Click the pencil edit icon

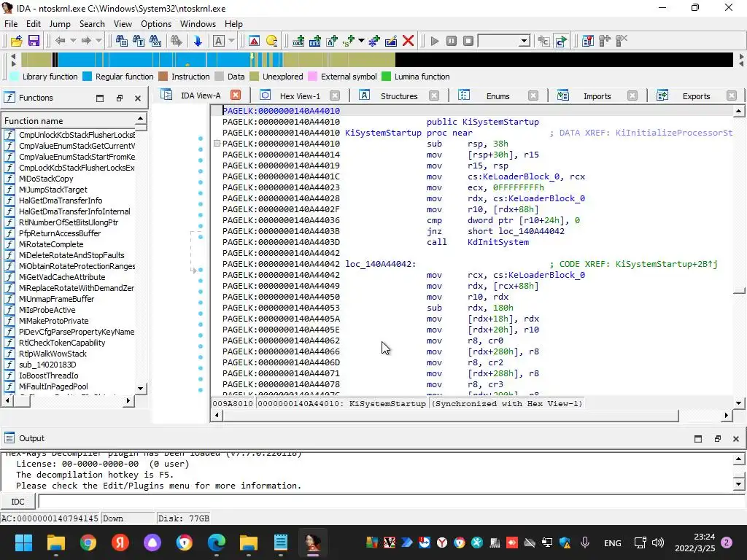[391, 41]
